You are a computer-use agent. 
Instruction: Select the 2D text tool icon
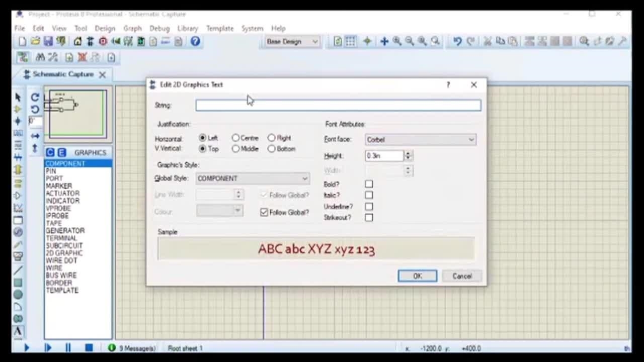(18, 331)
